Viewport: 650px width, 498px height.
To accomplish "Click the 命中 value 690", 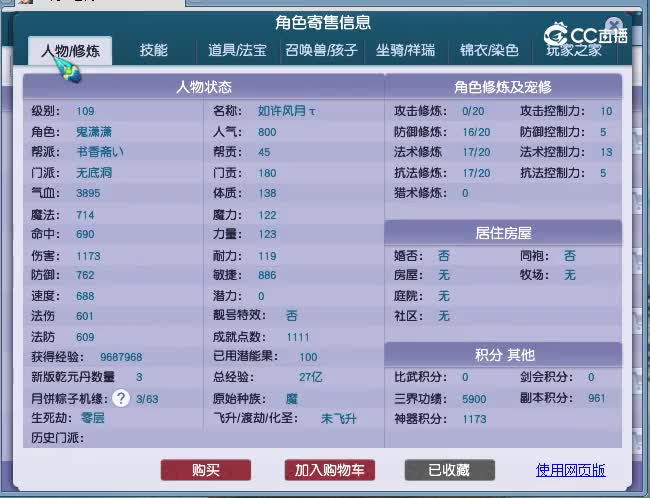I will pos(85,234).
